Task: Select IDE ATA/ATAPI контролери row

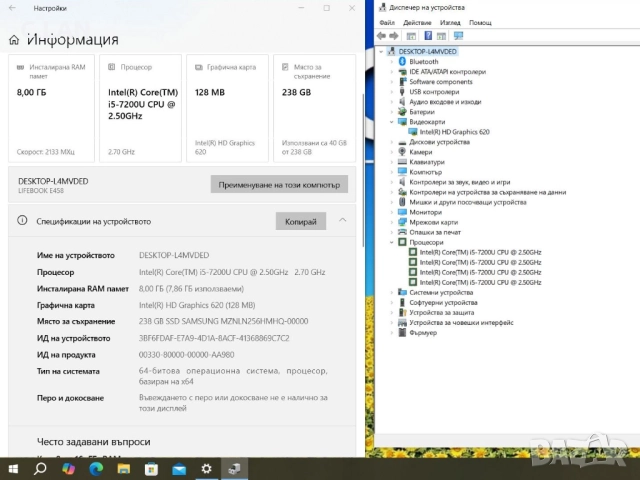Action: pyautogui.click(x=447, y=71)
